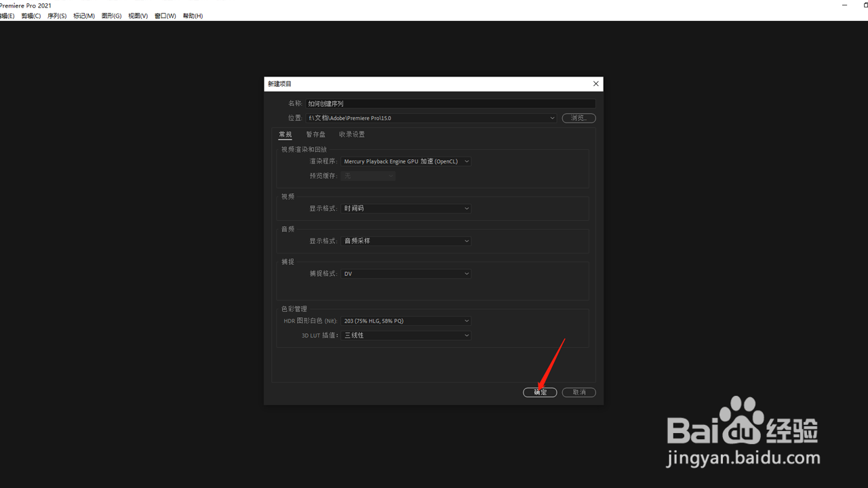Viewport: 868px width, 488px height.
Task: Open the 剪辑(C) menu
Action: click(31, 16)
